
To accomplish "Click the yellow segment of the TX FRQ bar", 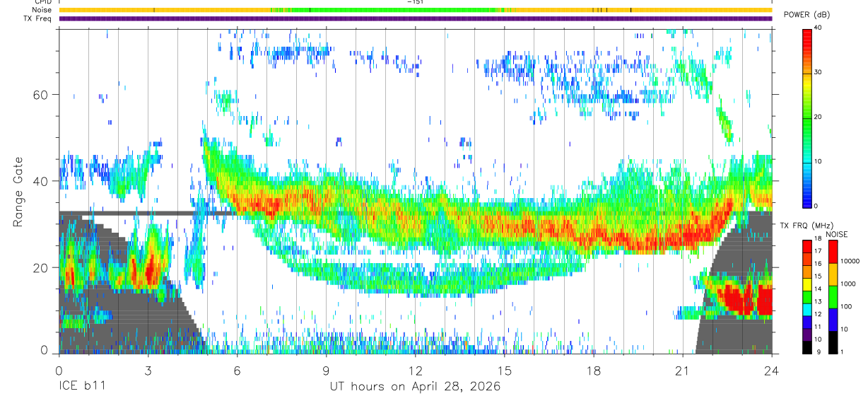I will pyautogui.click(x=807, y=284).
